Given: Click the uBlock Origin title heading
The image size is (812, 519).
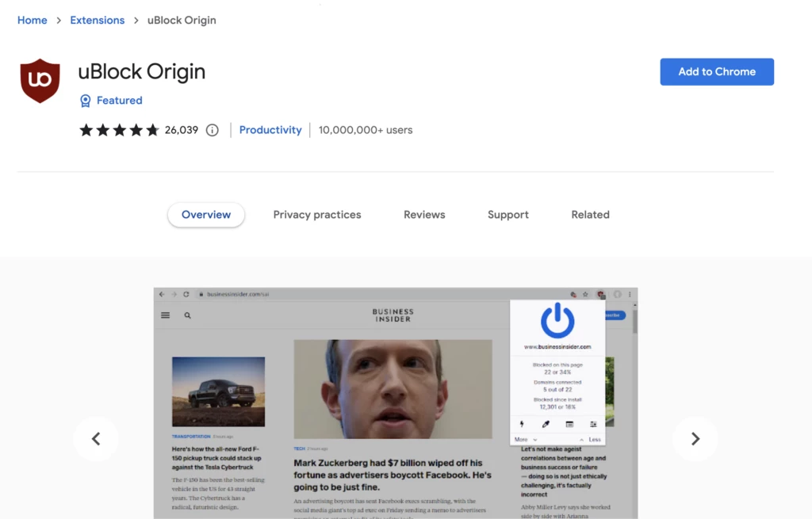Looking at the screenshot, I should (x=142, y=71).
